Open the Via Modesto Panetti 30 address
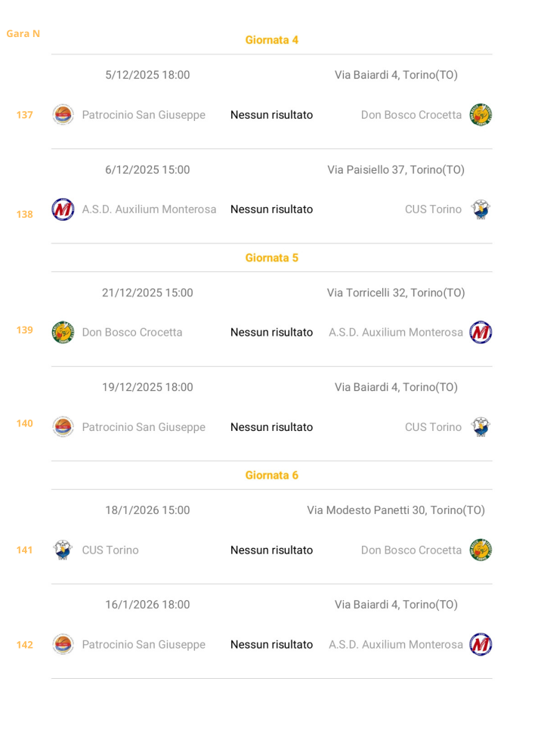The width and height of the screenshot is (544, 756). coord(396,510)
